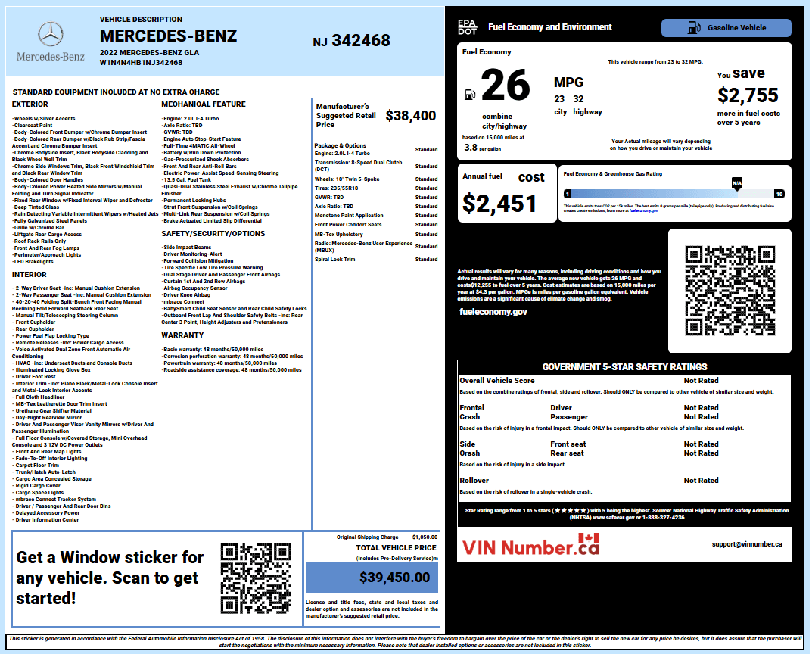Click the Gasoline Vehicle badge
This screenshot has width=812, height=654.
[x=726, y=28]
